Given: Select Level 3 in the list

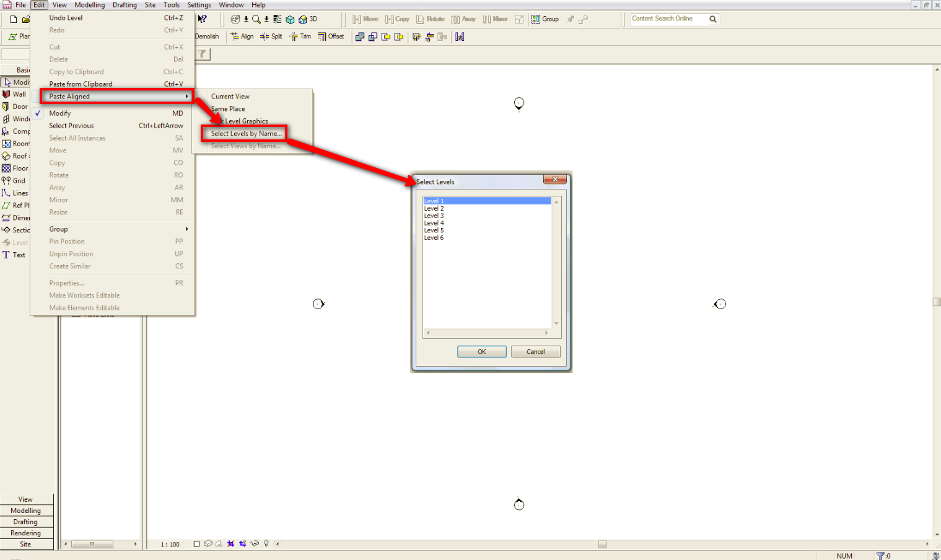Looking at the screenshot, I should tap(487, 216).
